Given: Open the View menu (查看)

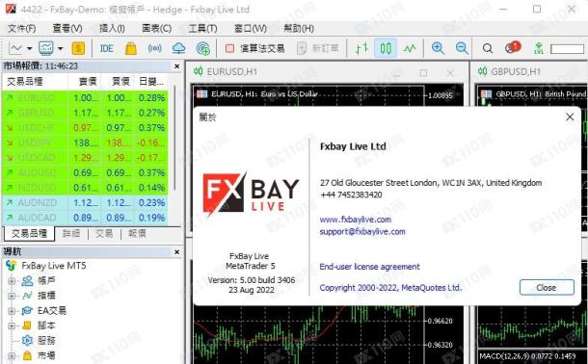Looking at the screenshot, I should click(67, 29).
